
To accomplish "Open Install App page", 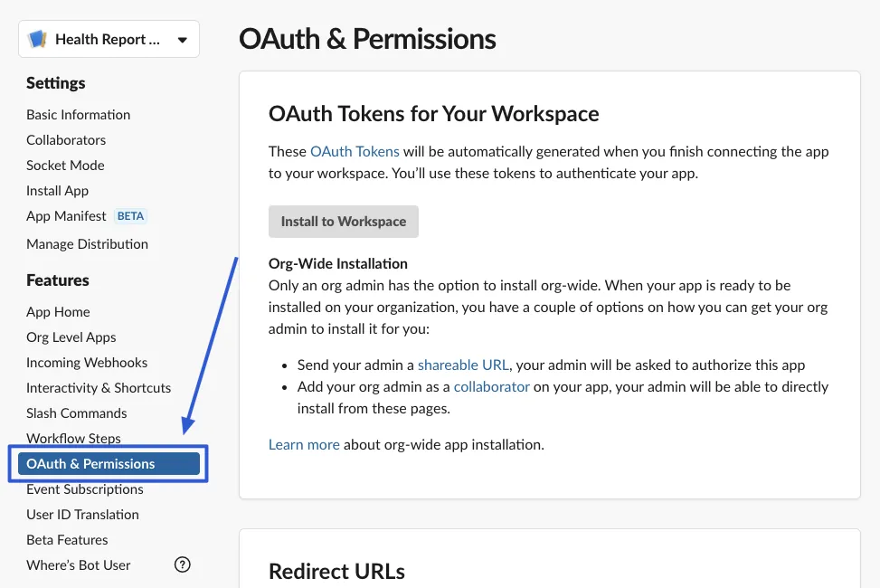I will click(57, 191).
